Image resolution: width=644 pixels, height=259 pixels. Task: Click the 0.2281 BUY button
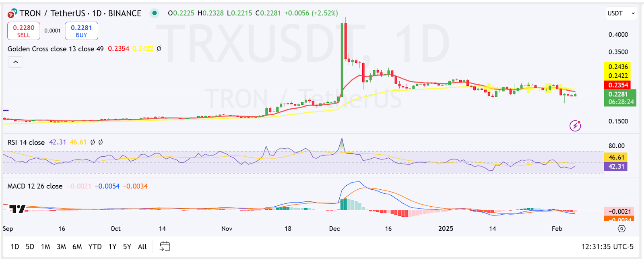(81, 31)
